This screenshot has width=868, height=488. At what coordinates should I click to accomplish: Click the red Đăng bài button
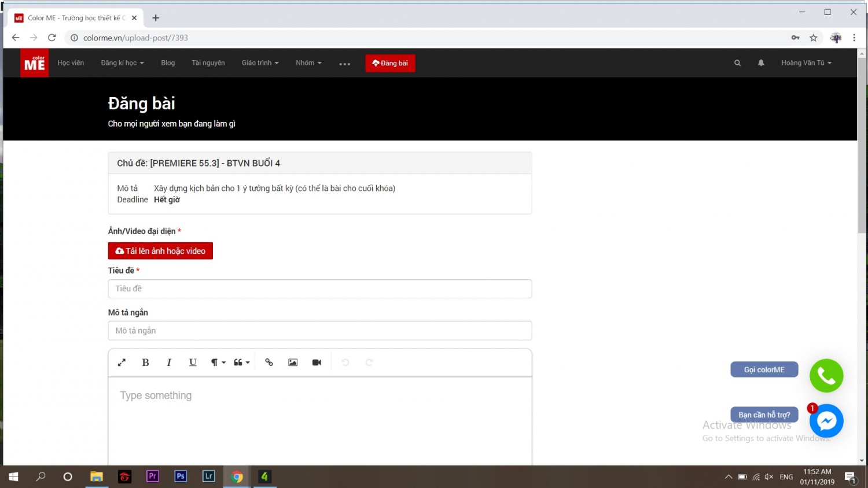(x=390, y=63)
